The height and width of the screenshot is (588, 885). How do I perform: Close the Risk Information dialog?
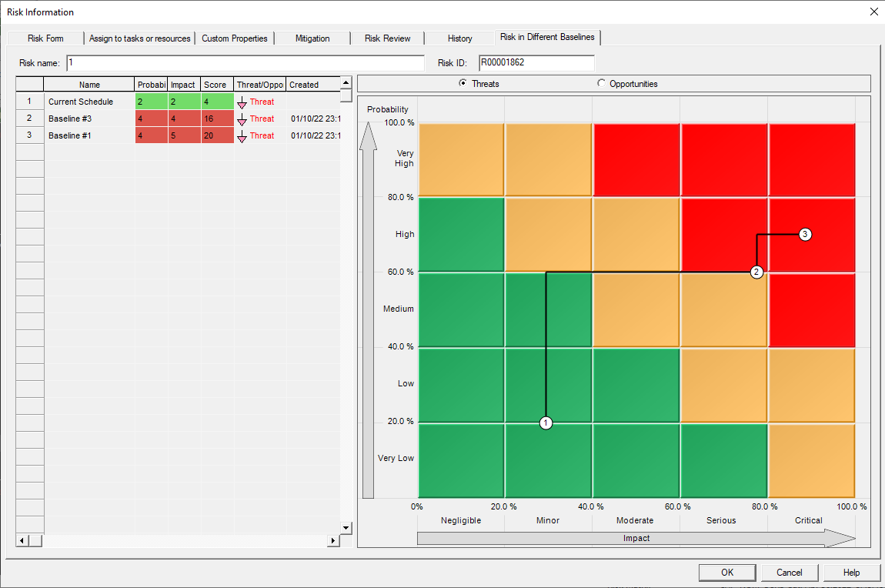[873, 12]
